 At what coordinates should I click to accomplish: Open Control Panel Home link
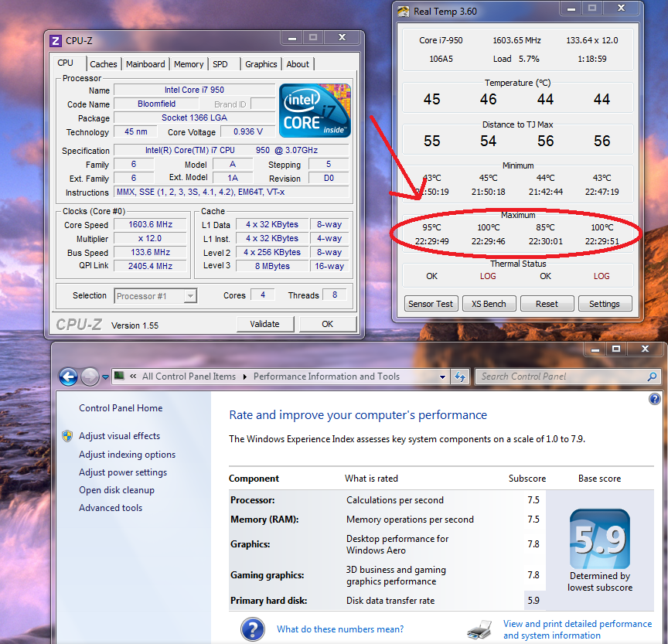point(121,408)
